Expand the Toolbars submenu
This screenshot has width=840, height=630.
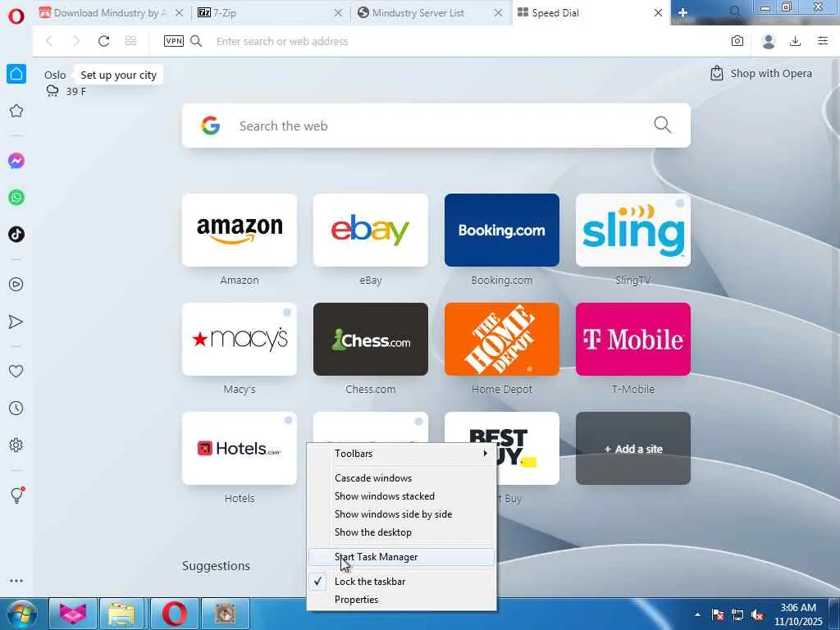(x=401, y=454)
